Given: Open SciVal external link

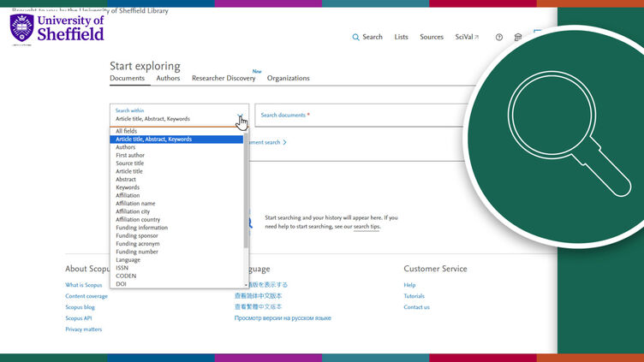Looking at the screenshot, I should pyautogui.click(x=467, y=38).
